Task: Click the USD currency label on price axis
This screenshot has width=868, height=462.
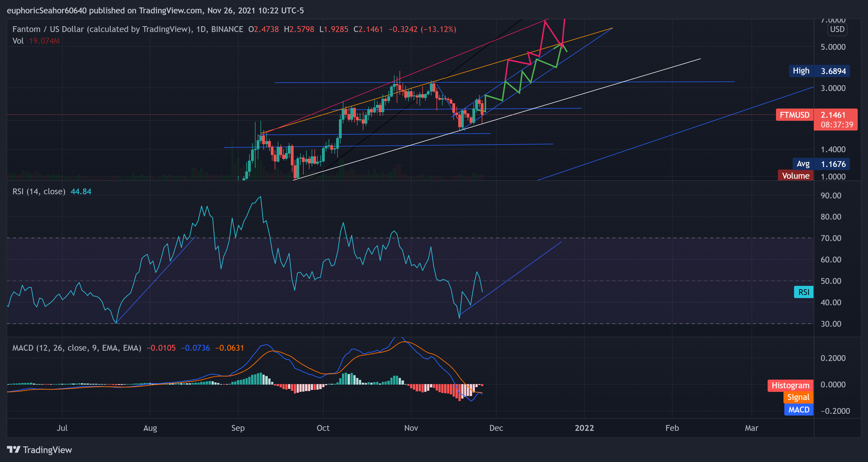Action: tap(837, 29)
